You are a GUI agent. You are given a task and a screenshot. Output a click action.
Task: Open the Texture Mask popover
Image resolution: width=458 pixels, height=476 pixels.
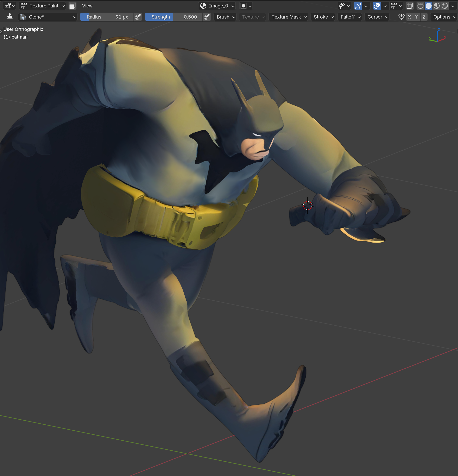point(288,17)
